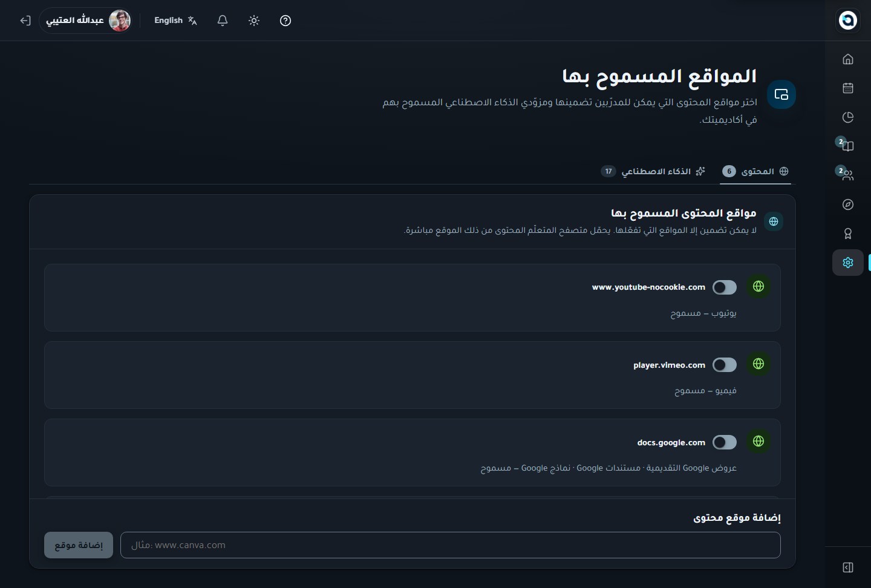Click the فيميو – مسموح description
The image size is (871, 588).
pos(705,391)
